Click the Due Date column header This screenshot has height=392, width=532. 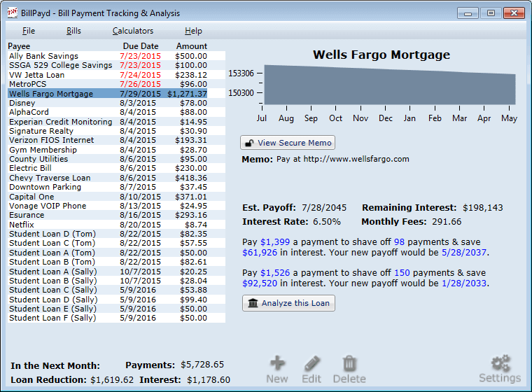point(141,46)
